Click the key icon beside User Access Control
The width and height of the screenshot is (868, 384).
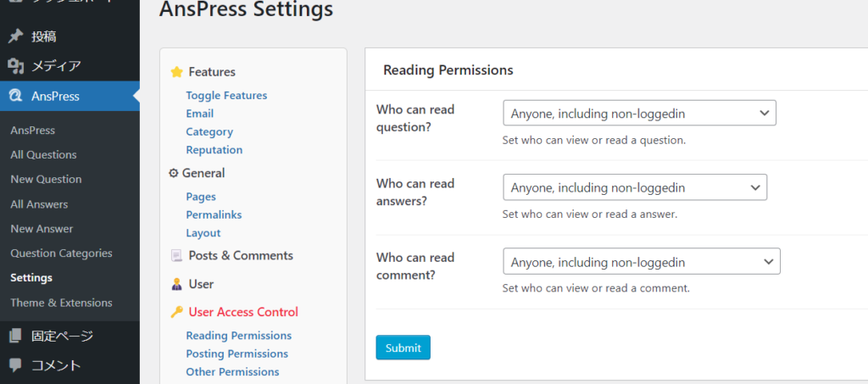coord(176,312)
